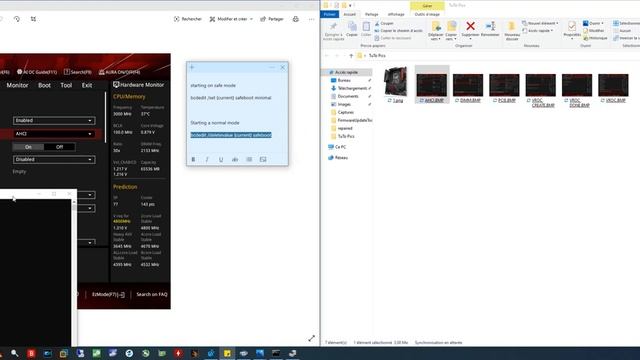Click Rechercher in the Photos toolbar
Viewport: 640px width, 360px height.
pyautogui.click(x=188, y=19)
